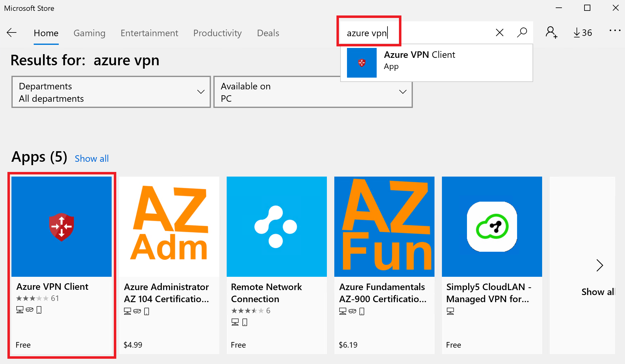This screenshot has height=364, width=625.
Task: Click Remote Network Connection star rating 6
Action: point(251,311)
